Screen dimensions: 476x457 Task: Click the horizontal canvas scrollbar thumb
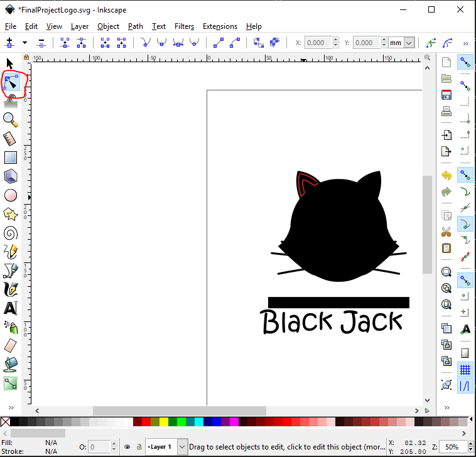[180, 411]
